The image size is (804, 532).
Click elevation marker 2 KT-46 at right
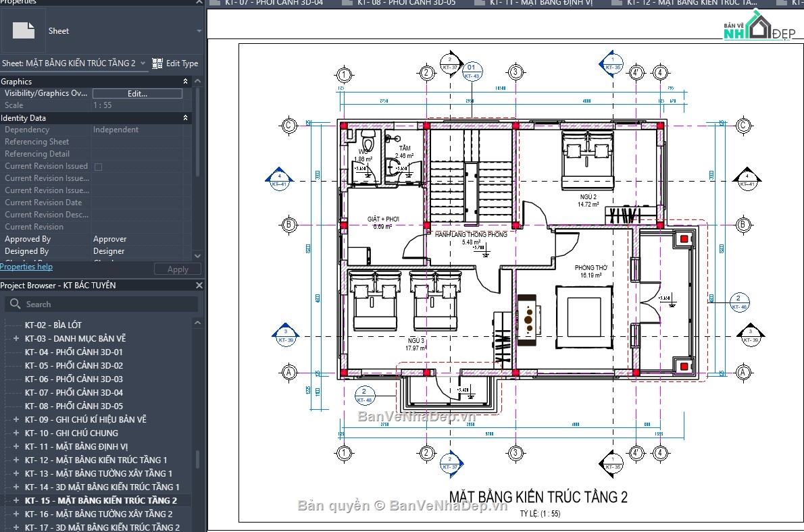click(739, 302)
